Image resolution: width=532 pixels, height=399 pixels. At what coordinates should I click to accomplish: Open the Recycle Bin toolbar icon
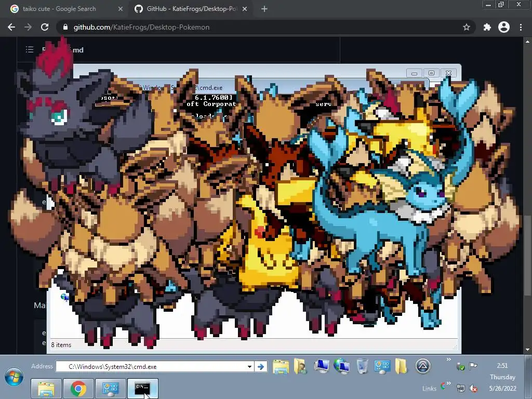coord(362,366)
